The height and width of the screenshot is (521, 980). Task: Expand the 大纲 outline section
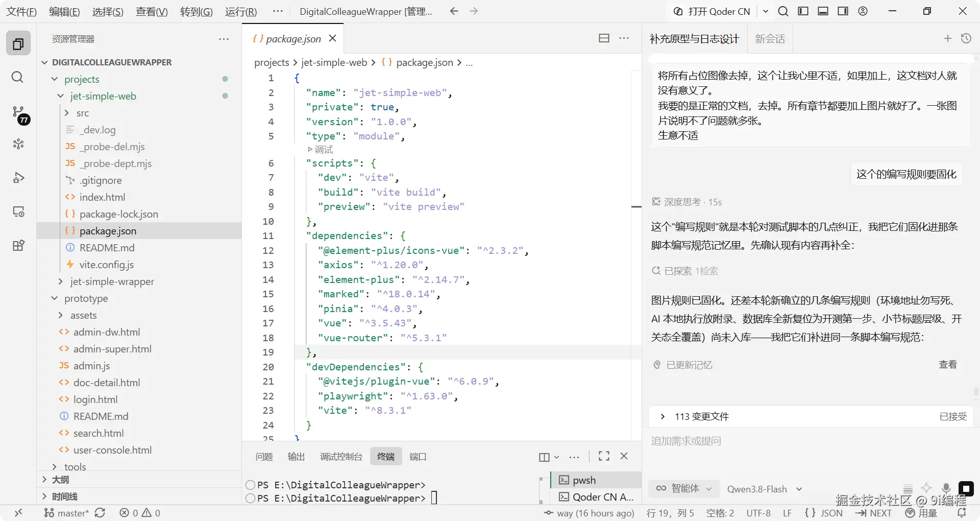click(x=44, y=480)
